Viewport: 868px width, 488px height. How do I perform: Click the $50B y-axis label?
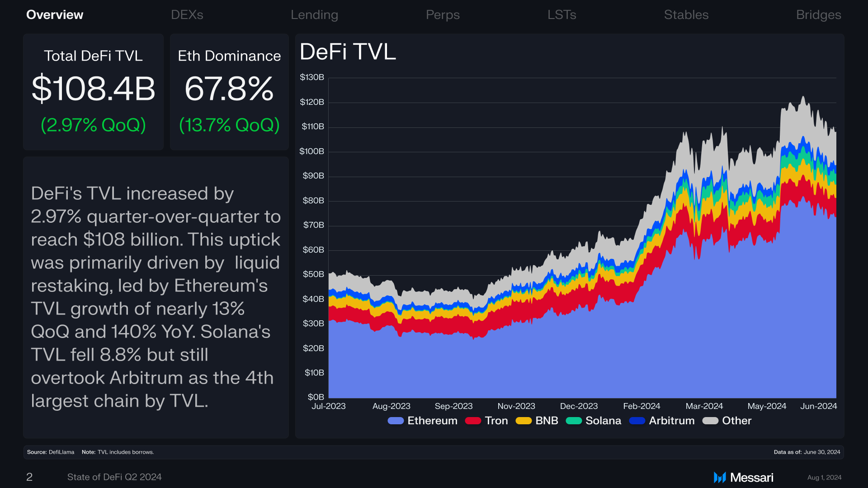[313, 274]
